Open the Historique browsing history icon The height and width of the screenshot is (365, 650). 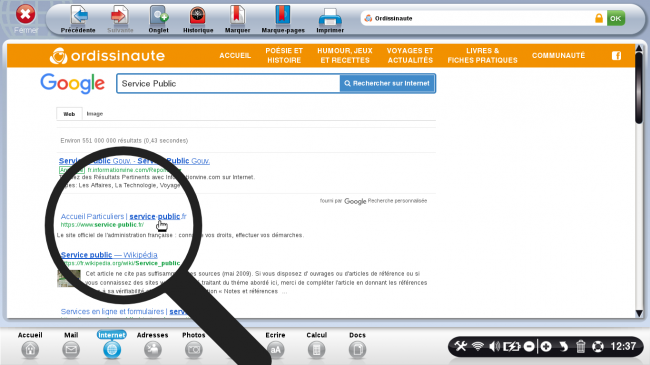click(x=198, y=16)
